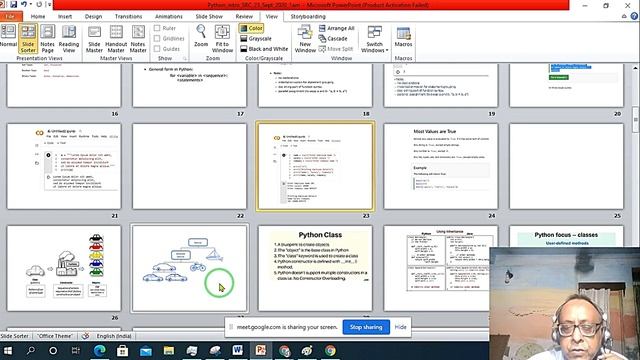Image resolution: width=640 pixels, height=360 pixels.
Task: Open Word from the taskbar
Action: point(238,351)
